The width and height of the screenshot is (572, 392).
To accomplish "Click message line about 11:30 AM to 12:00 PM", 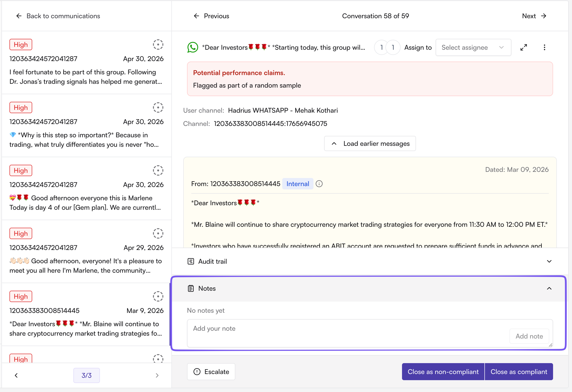I will click(x=369, y=224).
